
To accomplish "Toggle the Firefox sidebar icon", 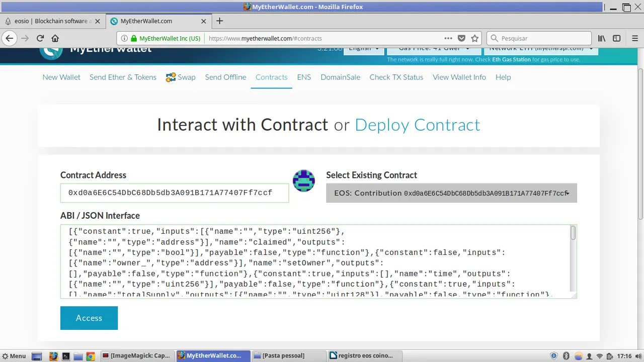I will coord(617,38).
